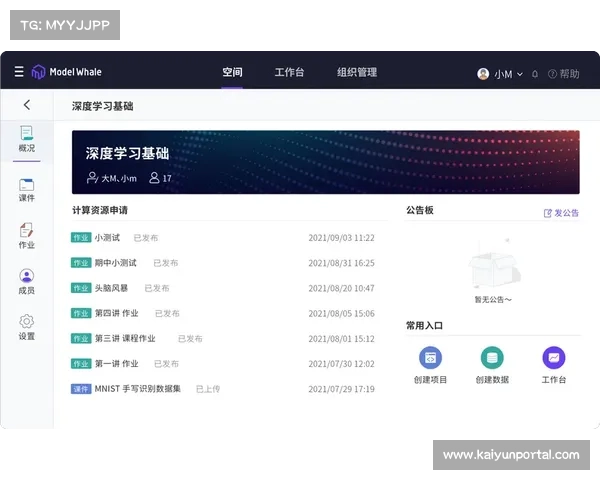Open the 小M user avatar

click(x=483, y=73)
